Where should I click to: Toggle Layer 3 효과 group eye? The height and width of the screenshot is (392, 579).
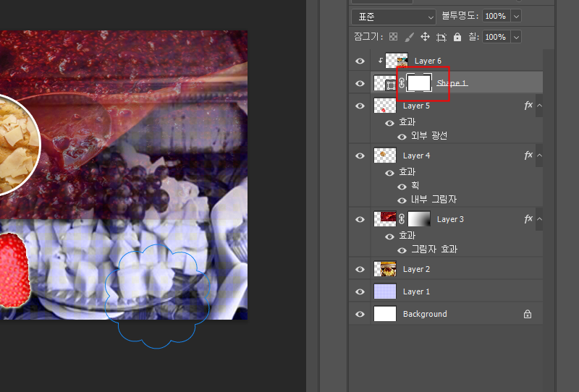(x=389, y=237)
